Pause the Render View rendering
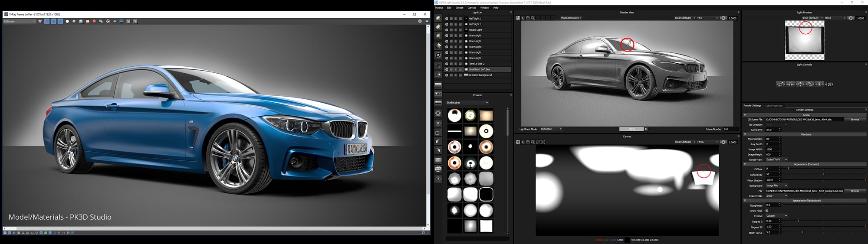 click(x=646, y=129)
